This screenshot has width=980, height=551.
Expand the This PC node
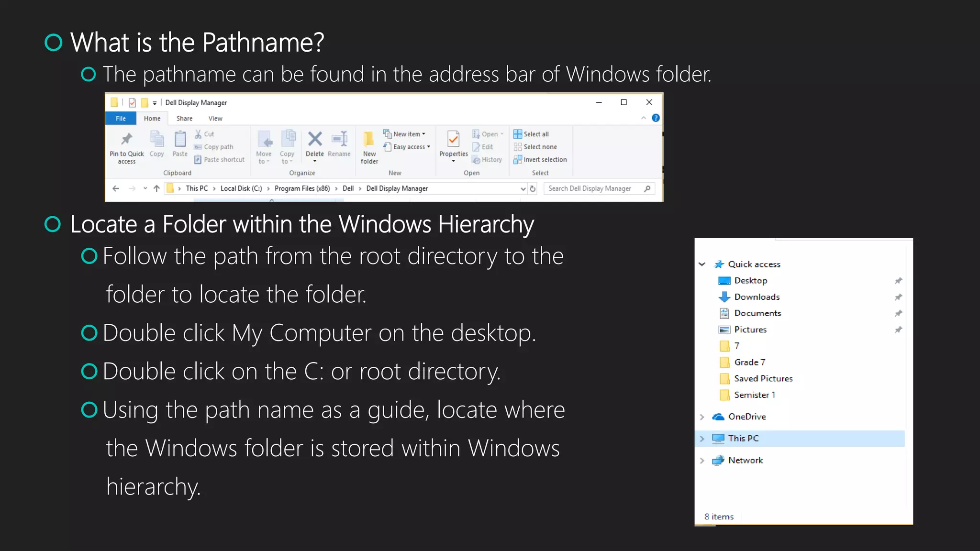(x=702, y=438)
